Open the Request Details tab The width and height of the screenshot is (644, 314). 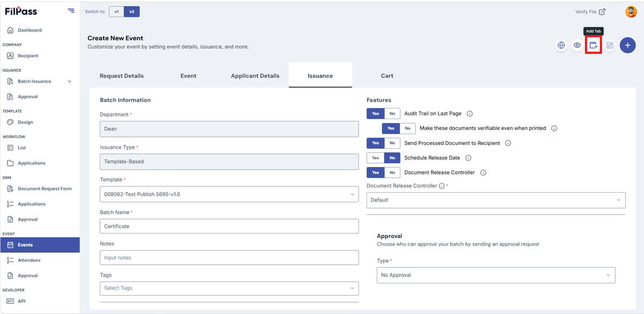[x=122, y=76]
